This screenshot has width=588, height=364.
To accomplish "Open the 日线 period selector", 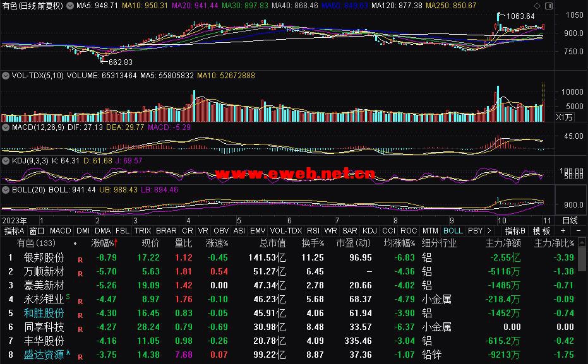I will point(570,220).
